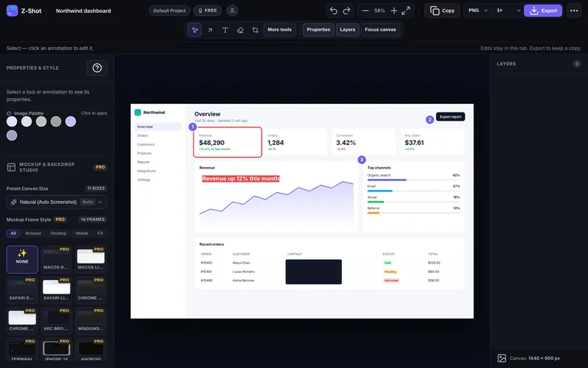Click the Copy button
588x368 pixels.
point(442,10)
